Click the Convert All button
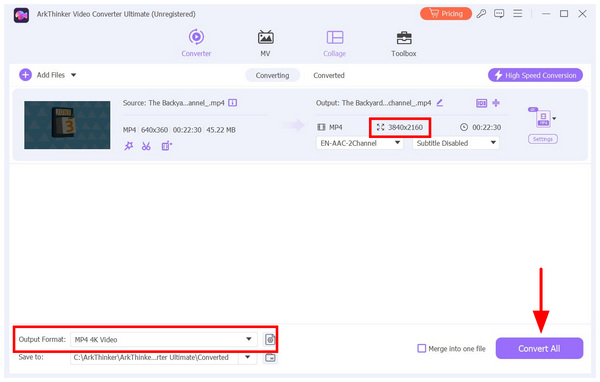 (x=539, y=348)
